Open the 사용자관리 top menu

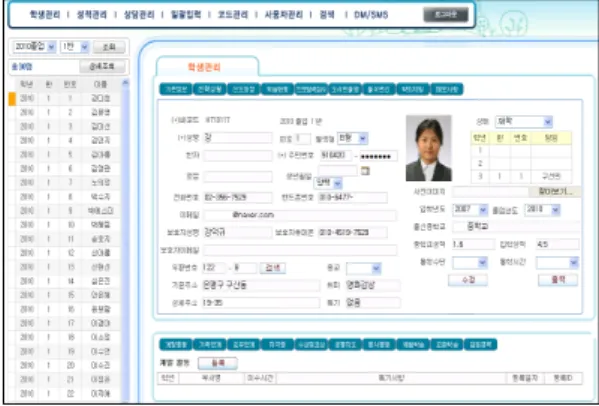[x=283, y=15]
